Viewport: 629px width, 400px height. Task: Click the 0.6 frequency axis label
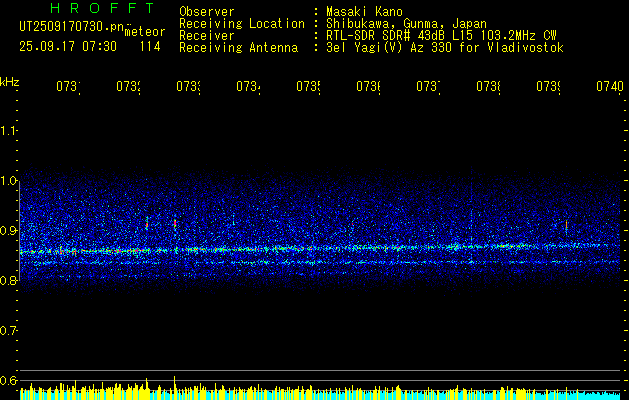(x=8, y=380)
